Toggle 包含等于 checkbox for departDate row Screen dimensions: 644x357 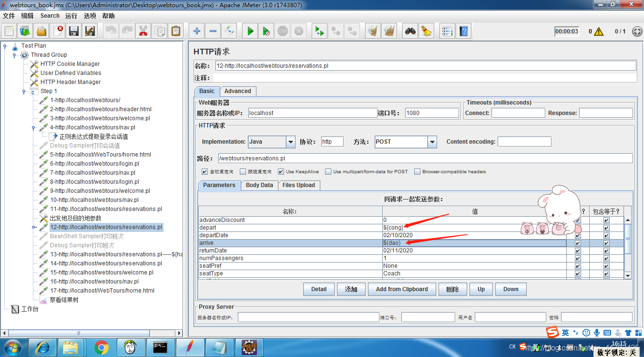pyautogui.click(x=606, y=236)
